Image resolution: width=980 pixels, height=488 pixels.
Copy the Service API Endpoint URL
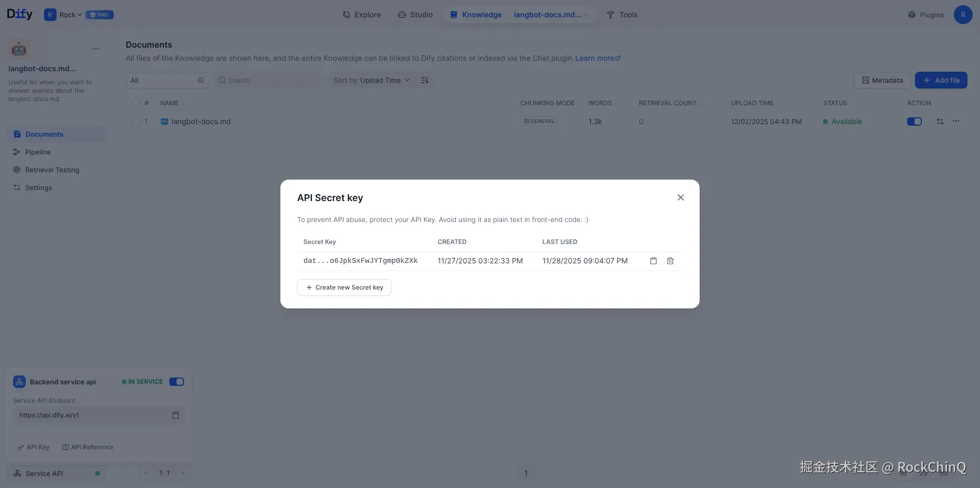tap(175, 415)
